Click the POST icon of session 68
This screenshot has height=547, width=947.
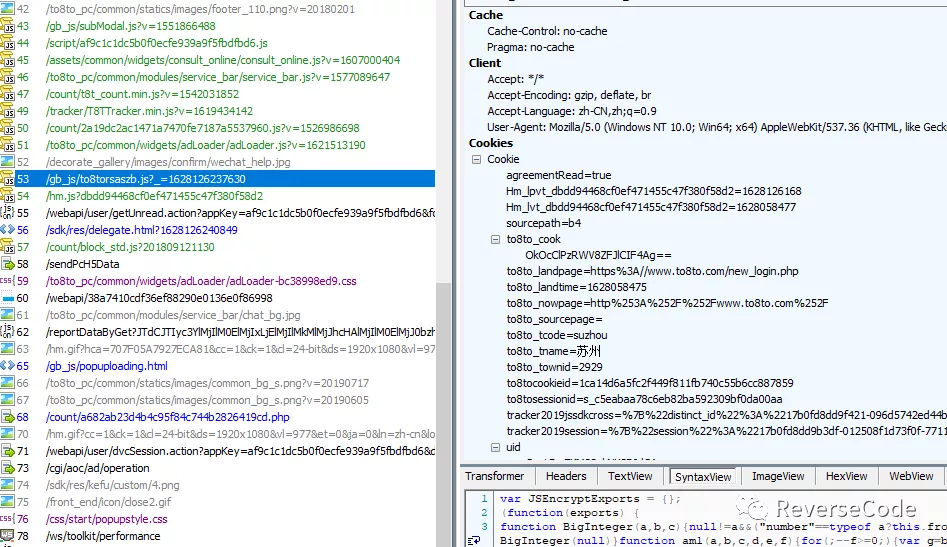[x=7, y=417]
